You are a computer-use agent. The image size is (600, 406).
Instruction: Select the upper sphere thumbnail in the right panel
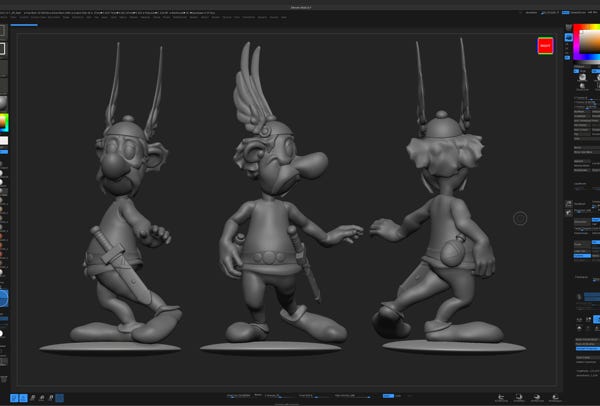point(582,78)
